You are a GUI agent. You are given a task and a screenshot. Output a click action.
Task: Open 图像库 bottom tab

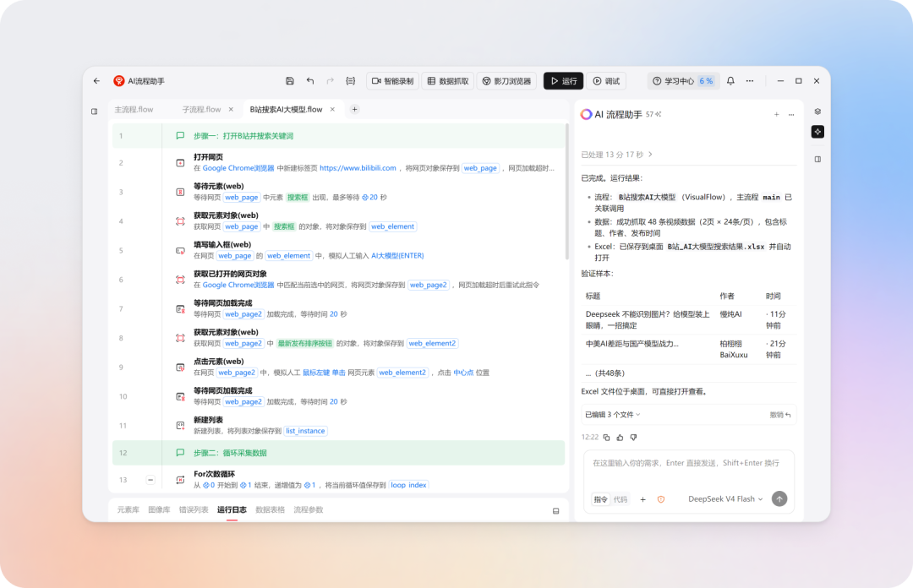(159, 509)
